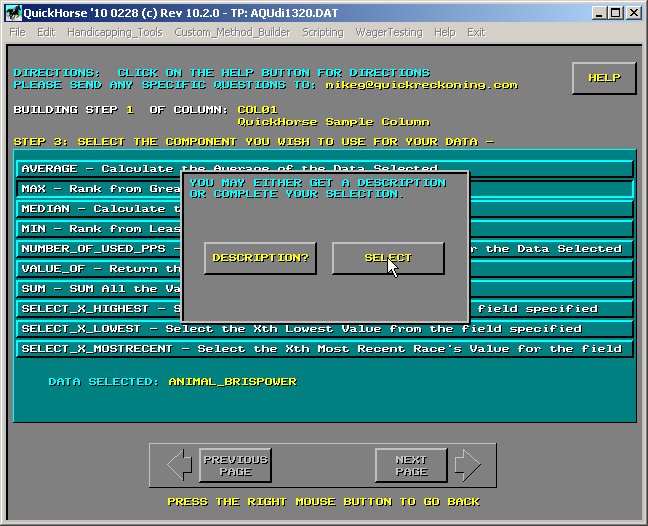Open the Scripting menu
648x526 pixels.
point(323,32)
